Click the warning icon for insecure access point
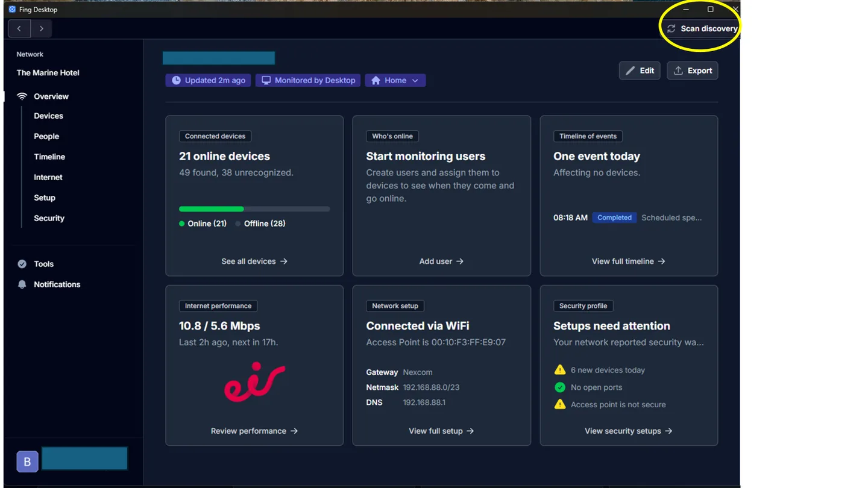The height and width of the screenshot is (488, 868). pyautogui.click(x=560, y=404)
